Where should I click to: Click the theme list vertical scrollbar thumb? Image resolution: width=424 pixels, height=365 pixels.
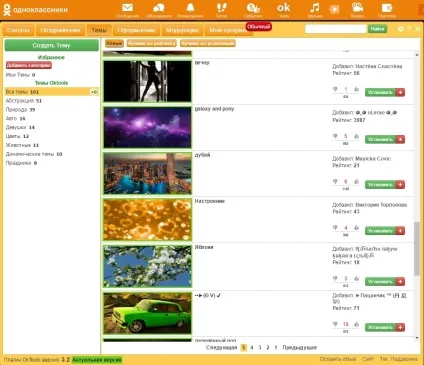(417, 249)
